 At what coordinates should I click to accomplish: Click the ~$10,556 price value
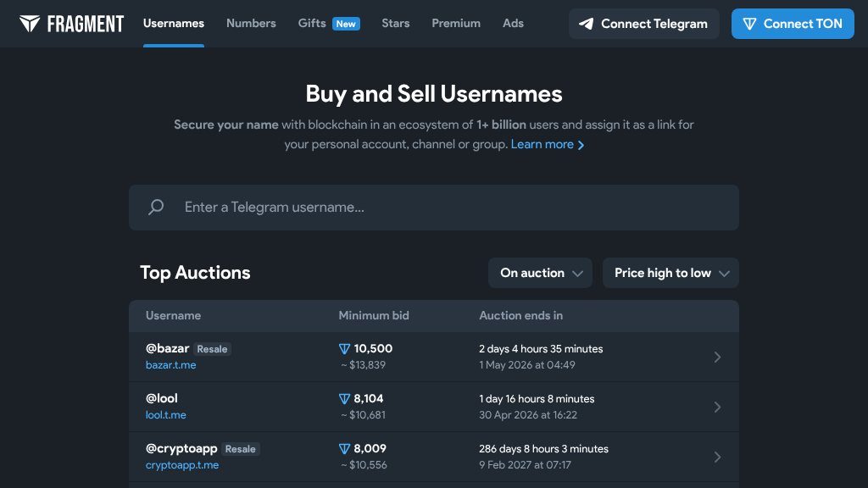click(x=364, y=465)
